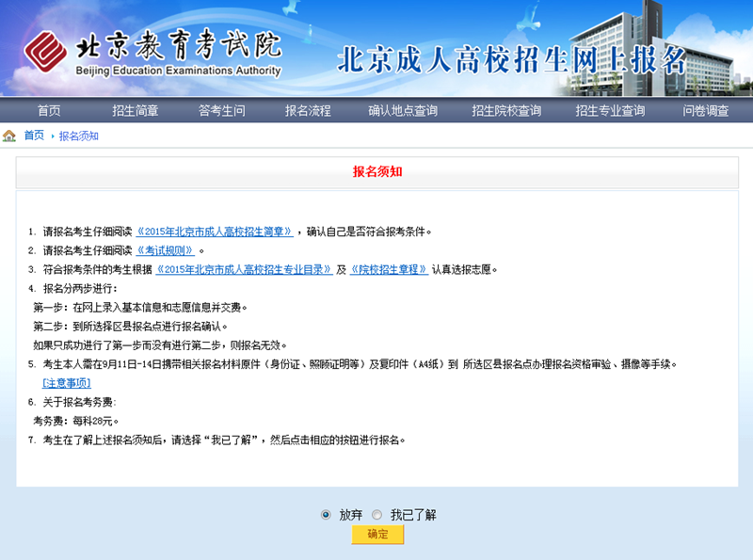Screen dimensions: 753x560
Task: Open the 招生简章 navigation menu item
Action: click(x=135, y=110)
